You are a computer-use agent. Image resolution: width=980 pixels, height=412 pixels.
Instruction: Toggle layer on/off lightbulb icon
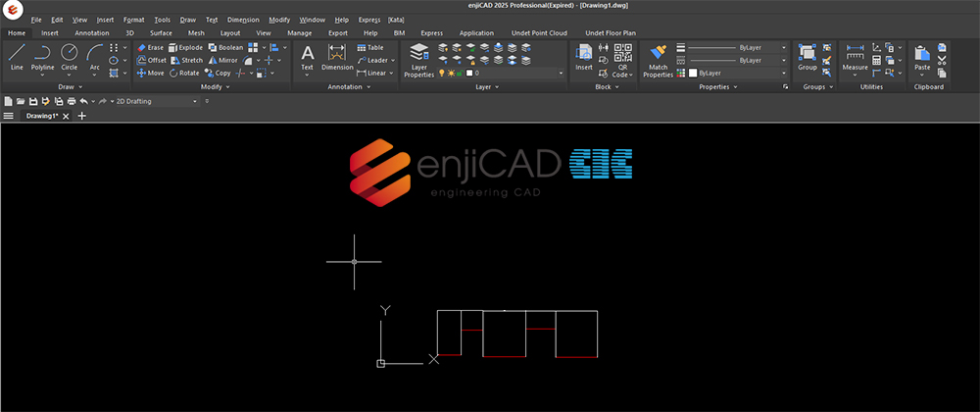click(x=441, y=74)
